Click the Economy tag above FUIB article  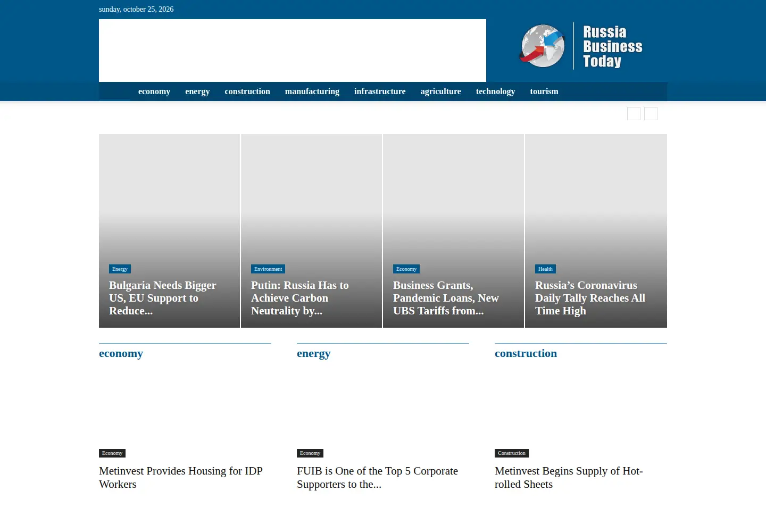click(x=310, y=453)
